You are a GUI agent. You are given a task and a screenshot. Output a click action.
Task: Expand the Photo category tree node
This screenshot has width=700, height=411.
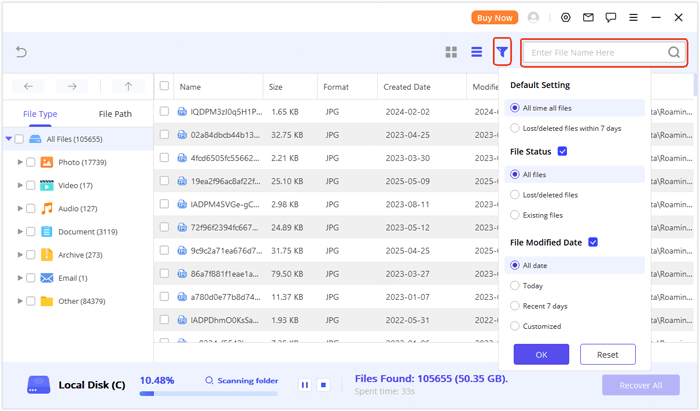[20, 162]
